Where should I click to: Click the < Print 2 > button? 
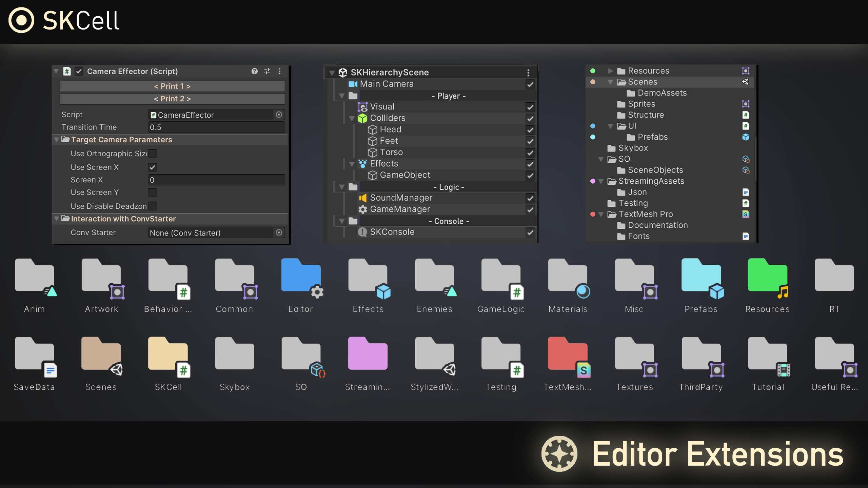172,99
